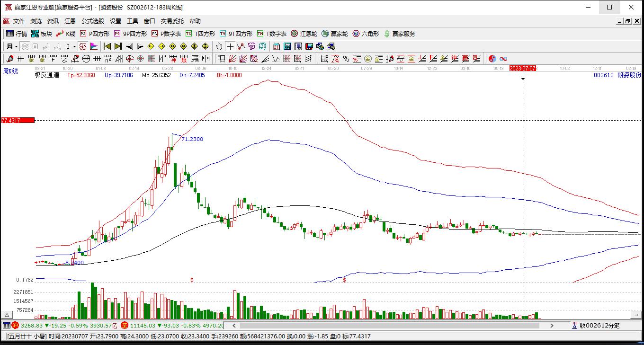The image size is (644, 345).
Task: Click the Up=39.7106 indicator value
Action: pyautogui.click(x=119, y=75)
